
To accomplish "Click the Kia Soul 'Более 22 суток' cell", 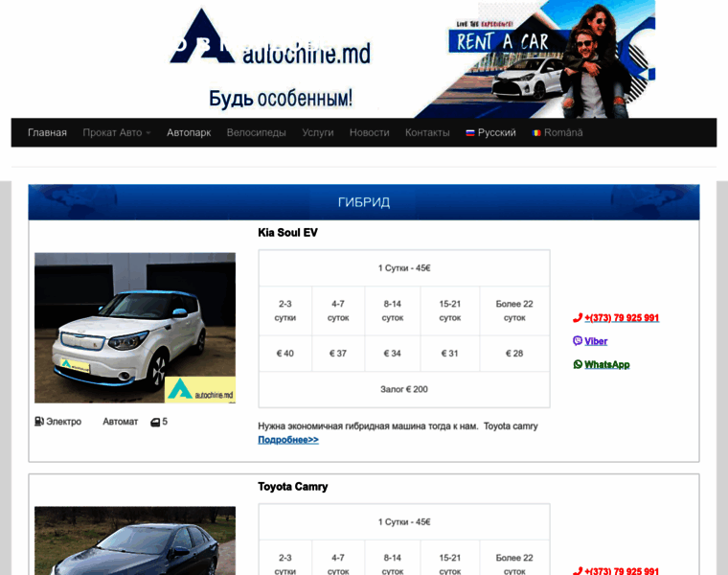I will (514, 310).
